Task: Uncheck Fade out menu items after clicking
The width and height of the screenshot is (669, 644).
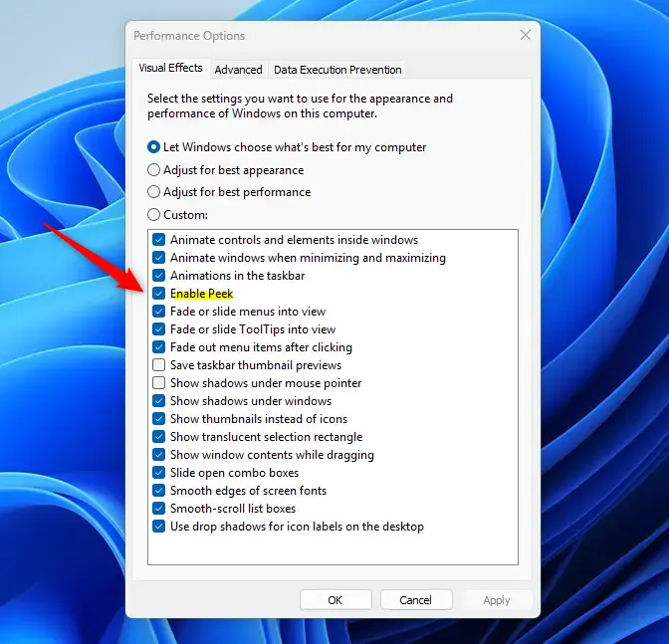Action: click(158, 347)
